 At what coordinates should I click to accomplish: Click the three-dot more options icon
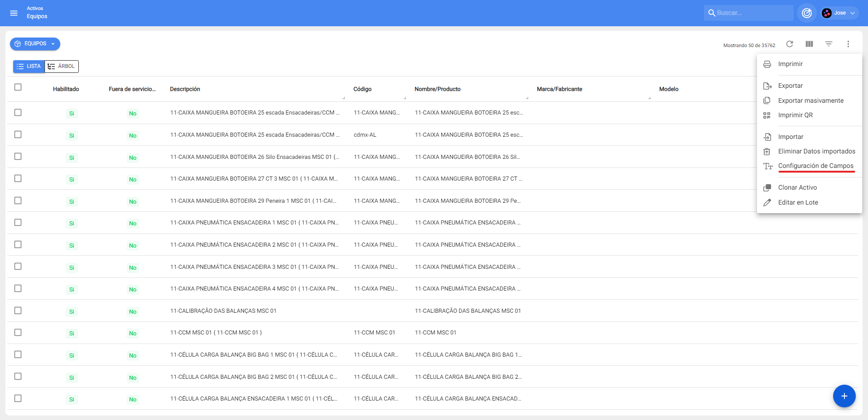[848, 44]
